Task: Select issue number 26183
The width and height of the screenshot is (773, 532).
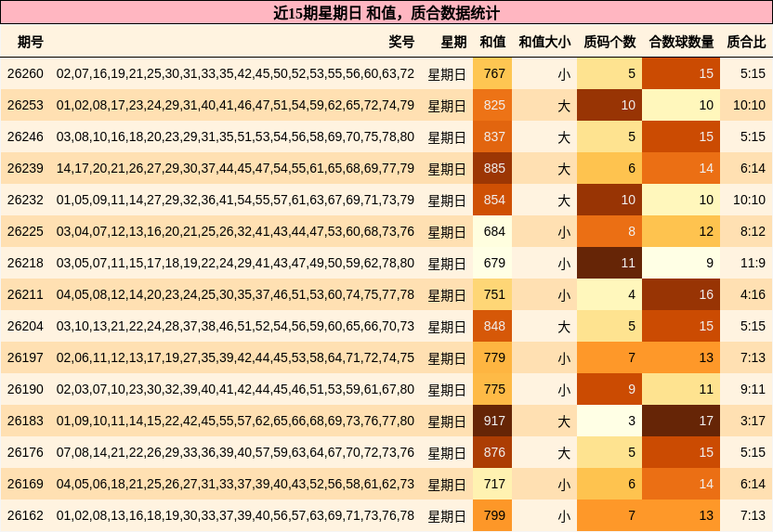Action: 25,421
